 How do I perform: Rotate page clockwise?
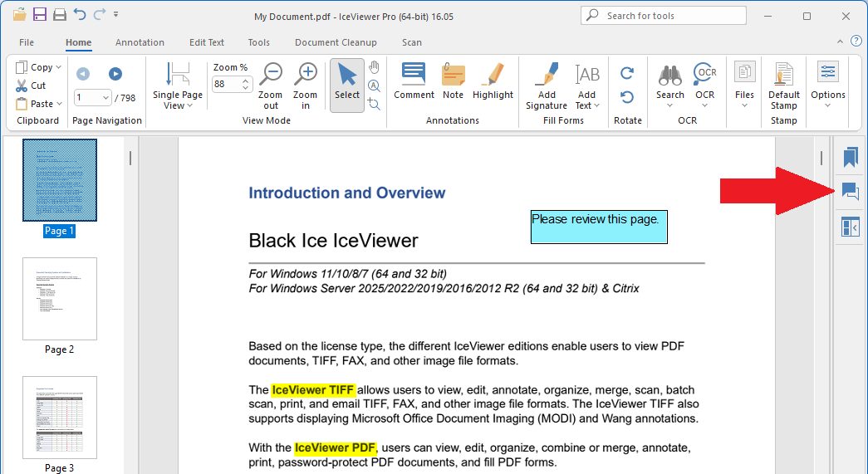point(627,73)
